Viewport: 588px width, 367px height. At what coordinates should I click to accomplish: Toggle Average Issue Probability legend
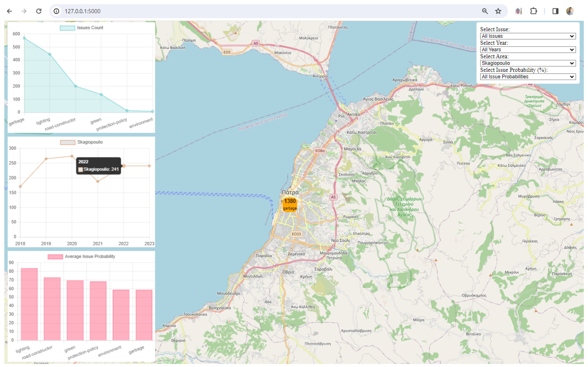pos(81,257)
